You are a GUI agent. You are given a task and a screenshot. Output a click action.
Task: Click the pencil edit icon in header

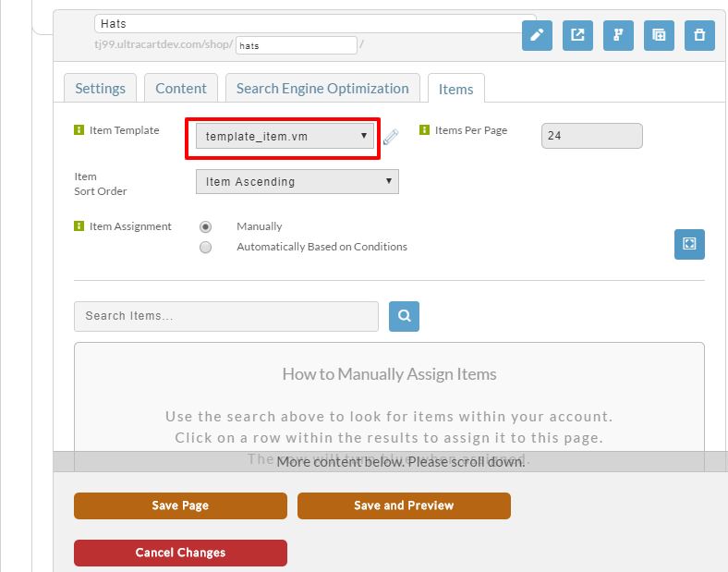click(x=537, y=35)
